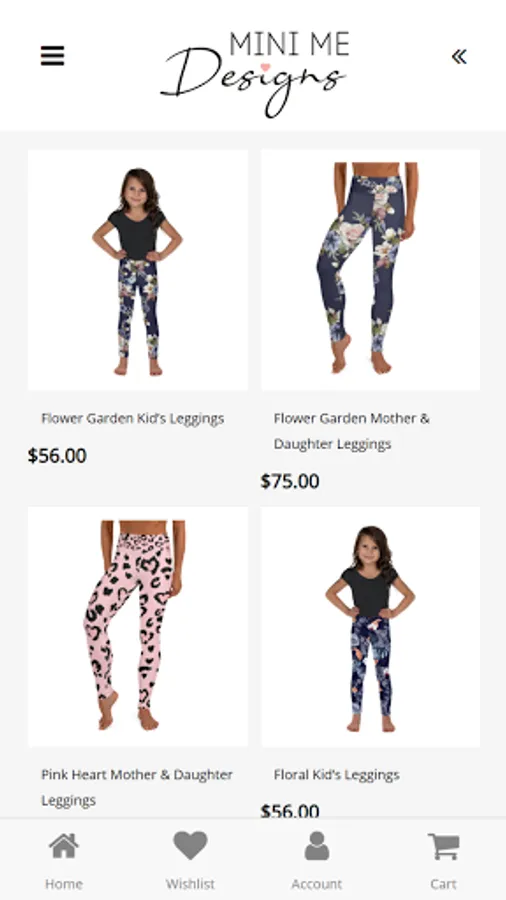View Flower Garden Mother & Daughter photo
Viewport: 506px width, 900px height.
point(370,270)
